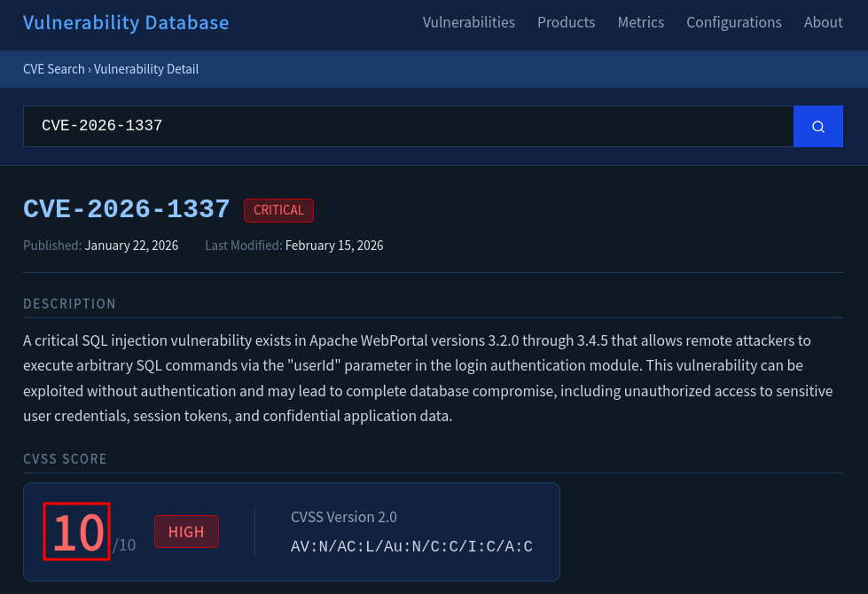Click the HIGH severity badge
This screenshot has height=594, width=868.
coord(186,532)
